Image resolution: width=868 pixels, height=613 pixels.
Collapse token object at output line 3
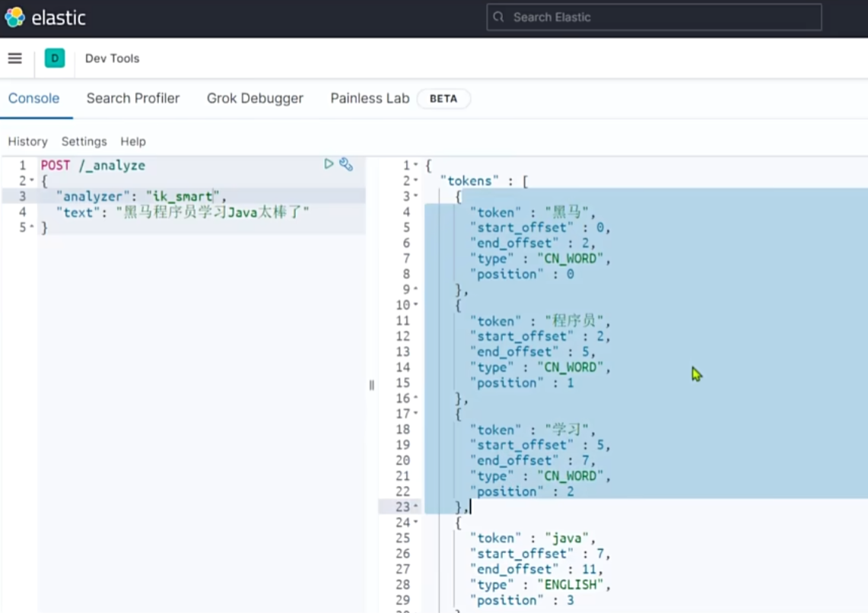[415, 196]
